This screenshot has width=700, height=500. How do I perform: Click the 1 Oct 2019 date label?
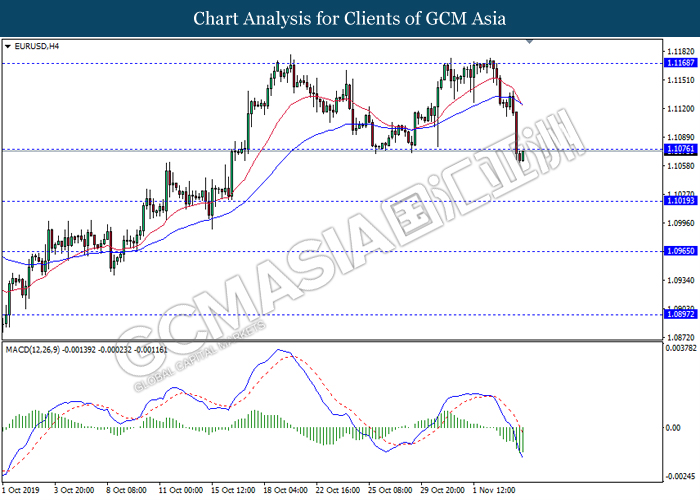pos(21,490)
